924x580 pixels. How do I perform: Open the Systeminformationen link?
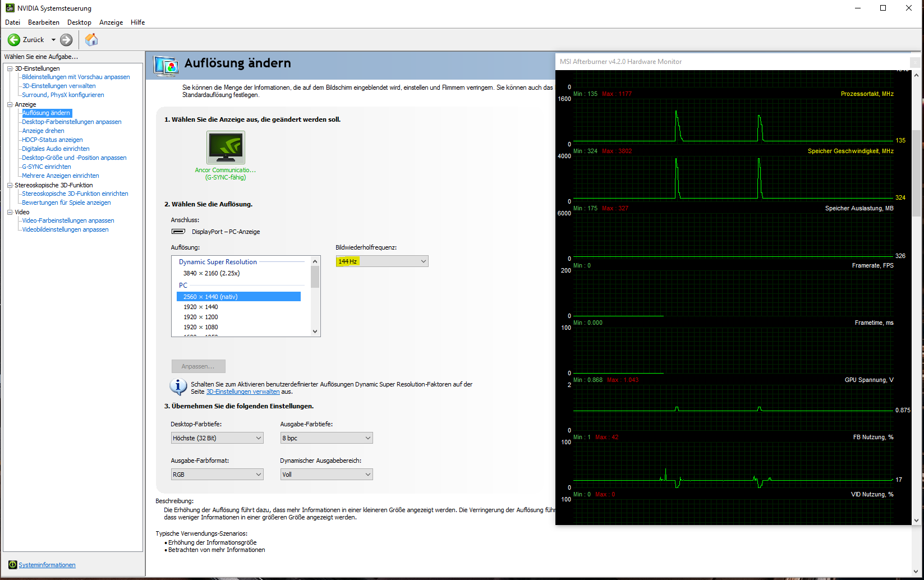coord(47,565)
